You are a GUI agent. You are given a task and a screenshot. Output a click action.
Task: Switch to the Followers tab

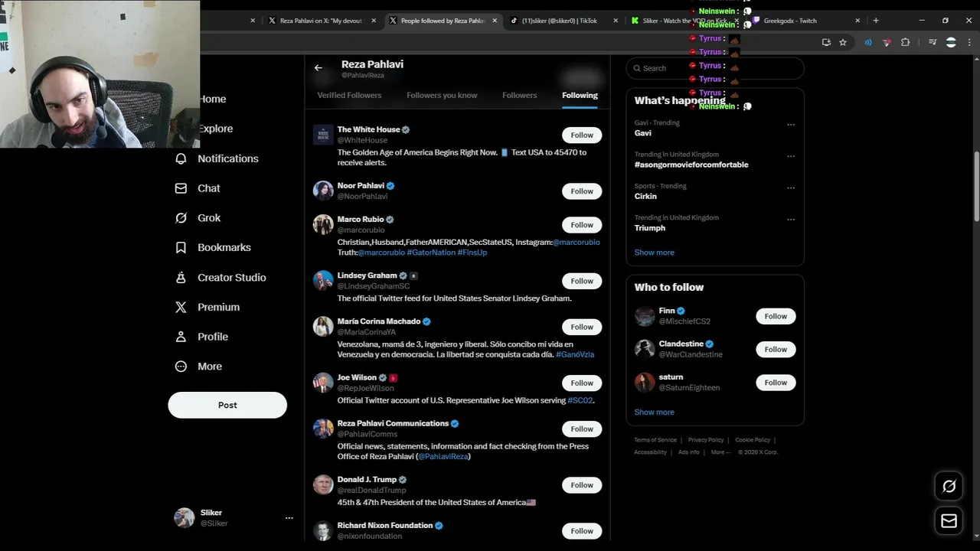[x=519, y=96]
